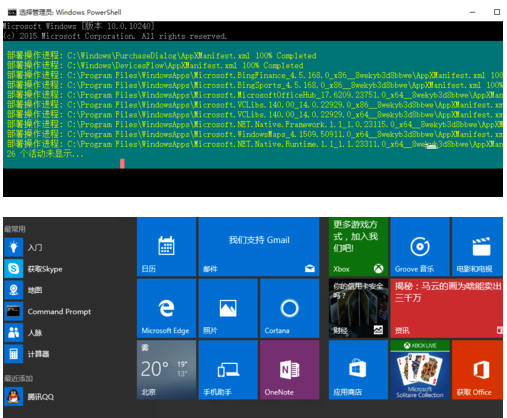Launch the OneNote tile
The height and width of the screenshot is (418, 507).
click(289, 370)
